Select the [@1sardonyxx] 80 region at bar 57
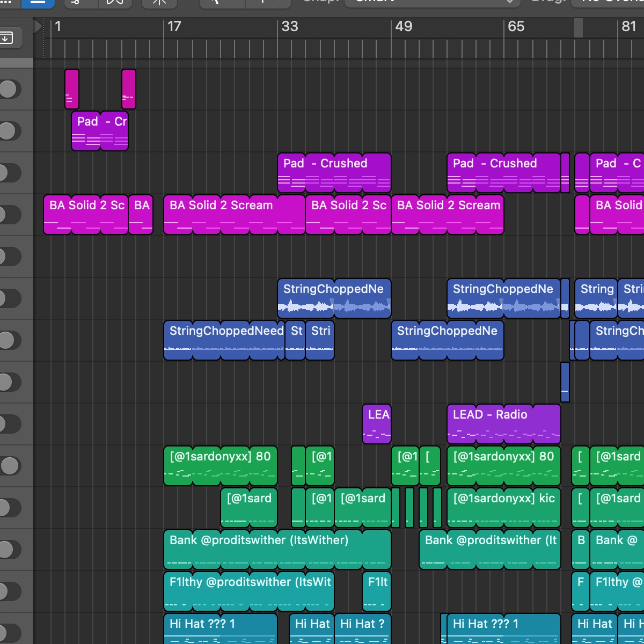Screen dimensions: 644x644 click(x=504, y=466)
